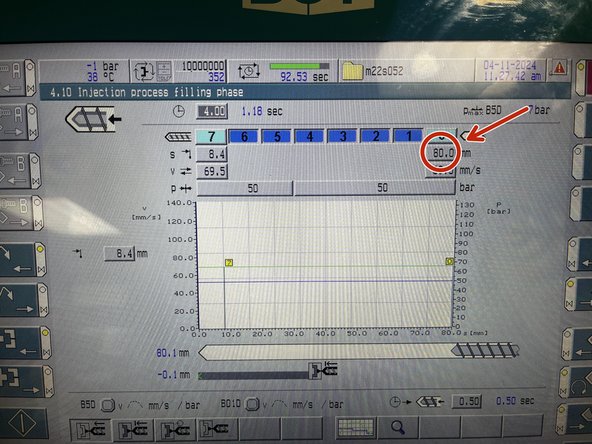Tap the mold bracket right-arrow key
This screenshot has height=444, width=592.
(26, 381)
